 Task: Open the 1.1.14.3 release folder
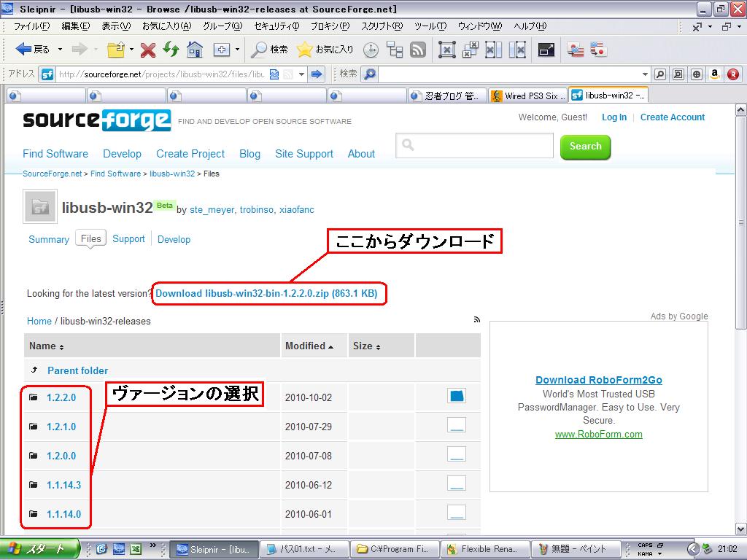coord(64,485)
